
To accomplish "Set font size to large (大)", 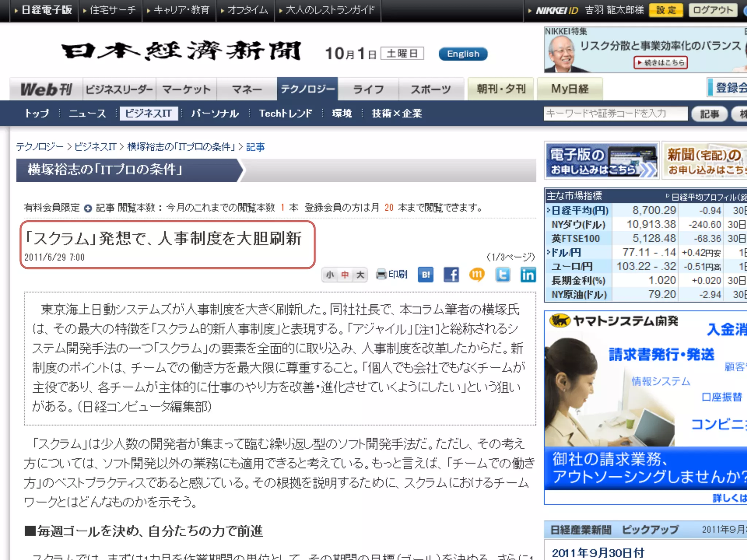I will (x=360, y=275).
